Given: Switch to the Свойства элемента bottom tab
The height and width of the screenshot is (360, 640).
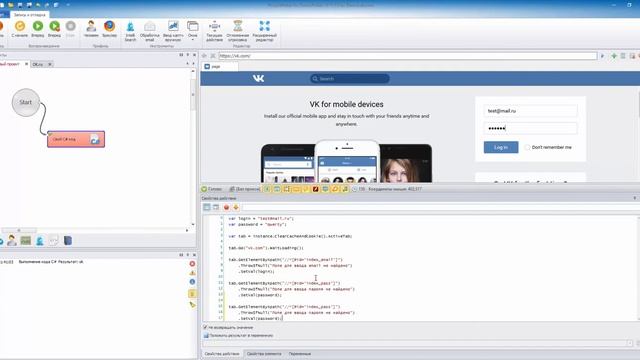Looking at the screenshot, I should tap(264, 354).
